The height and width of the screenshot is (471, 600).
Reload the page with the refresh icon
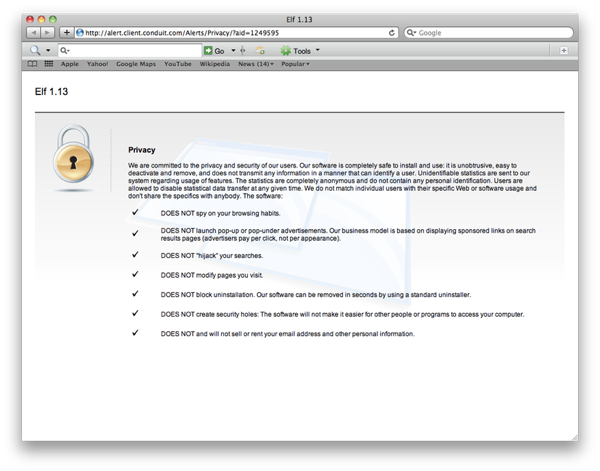click(x=391, y=33)
